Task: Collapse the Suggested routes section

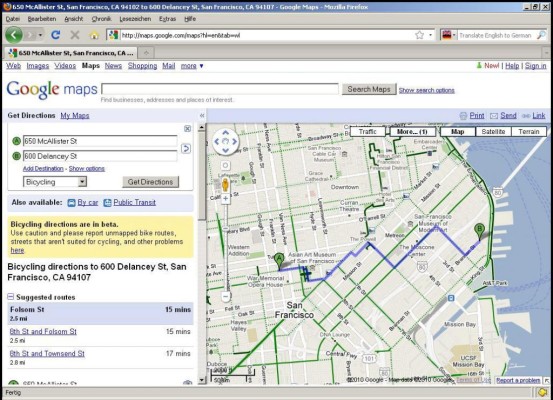Action: pos(11,297)
